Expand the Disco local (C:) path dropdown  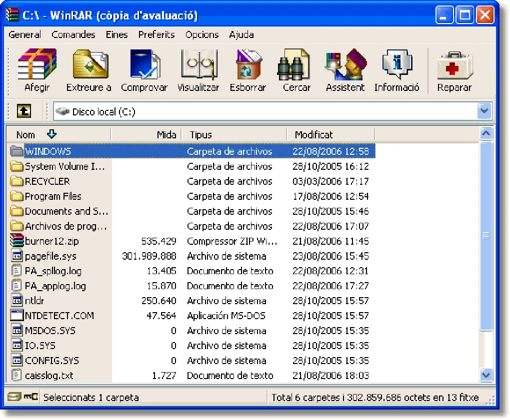[484, 111]
